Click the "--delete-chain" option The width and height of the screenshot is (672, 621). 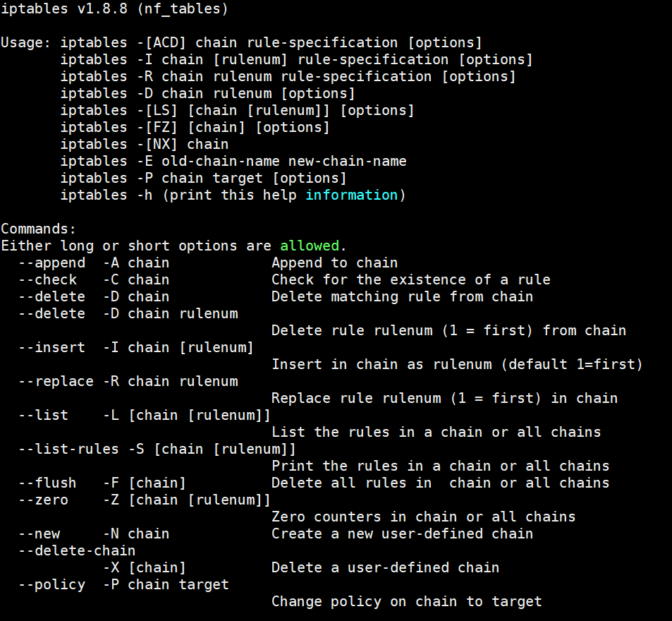tap(77, 551)
